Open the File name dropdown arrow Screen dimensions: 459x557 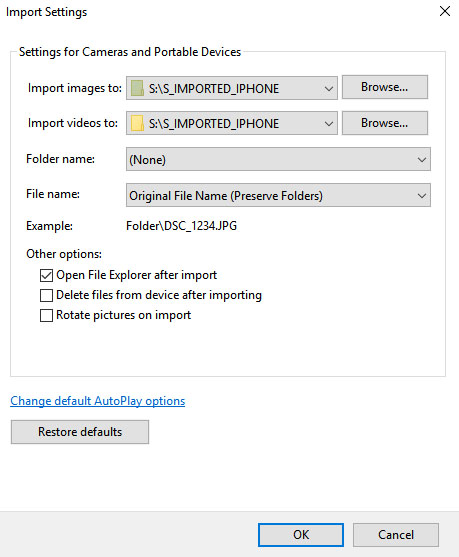pos(422,195)
